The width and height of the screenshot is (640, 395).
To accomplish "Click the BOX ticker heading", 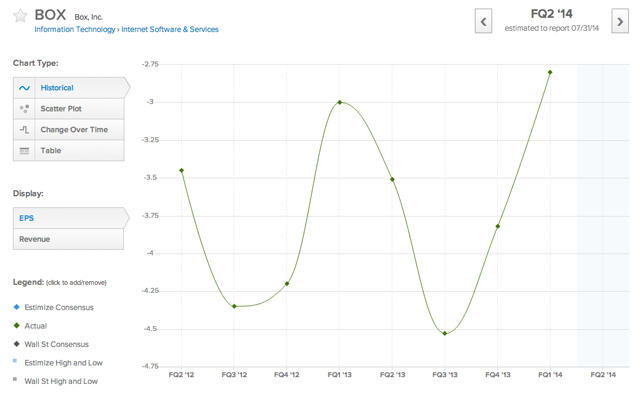I will click(x=50, y=15).
